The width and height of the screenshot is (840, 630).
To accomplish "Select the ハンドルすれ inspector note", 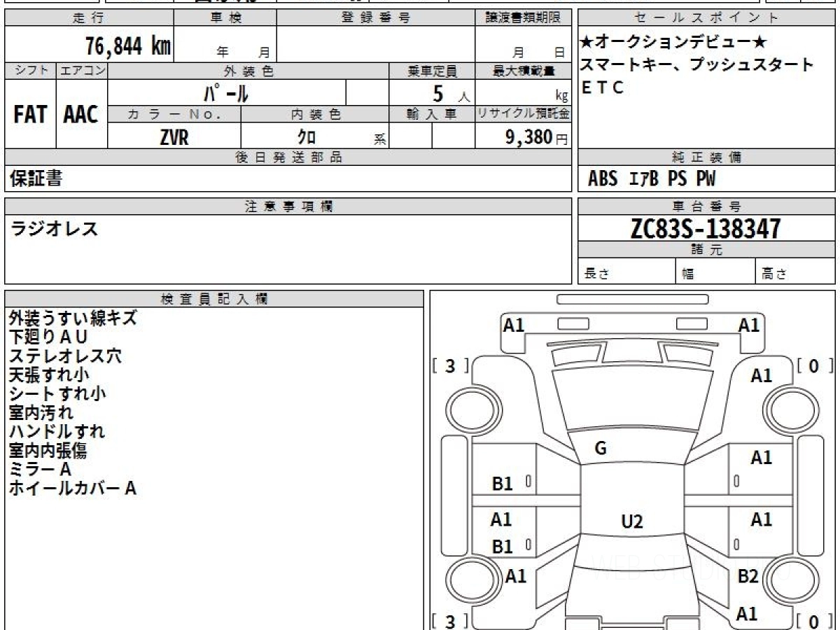I will coord(57,432).
